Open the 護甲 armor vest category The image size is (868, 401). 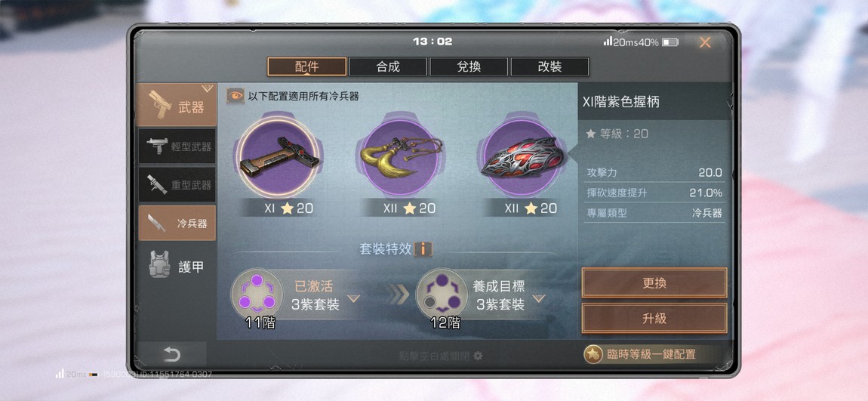177,267
